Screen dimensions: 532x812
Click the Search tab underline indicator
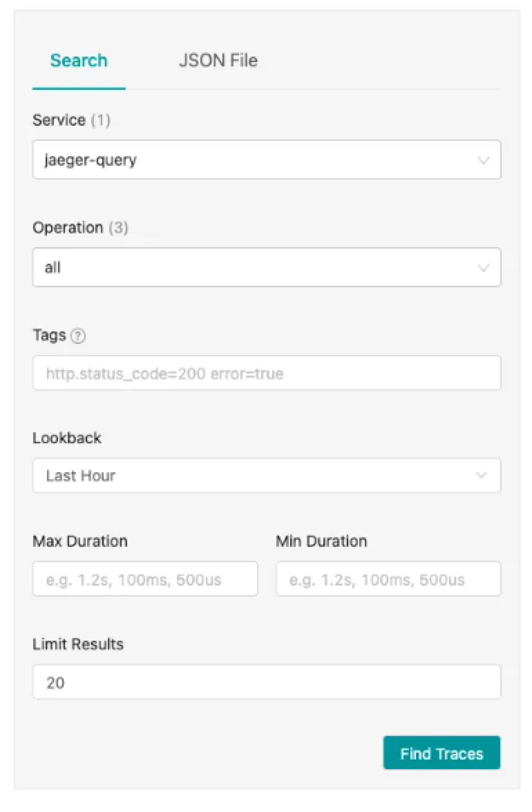click(79, 88)
